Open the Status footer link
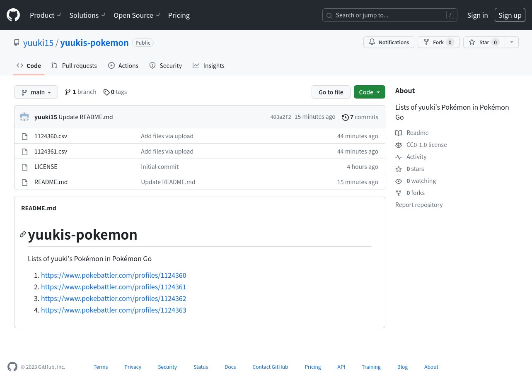 201,367
